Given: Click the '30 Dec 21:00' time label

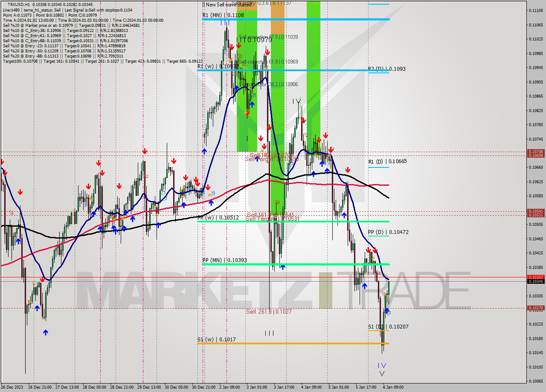Looking at the screenshot, I should coord(203,387).
